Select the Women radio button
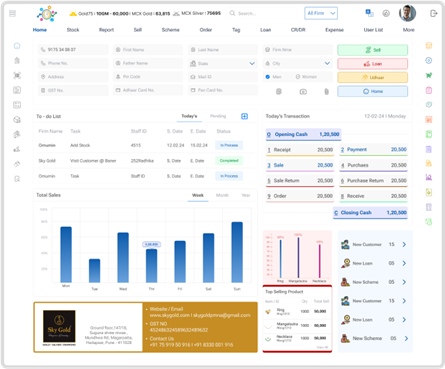445x369 pixels. [x=298, y=77]
